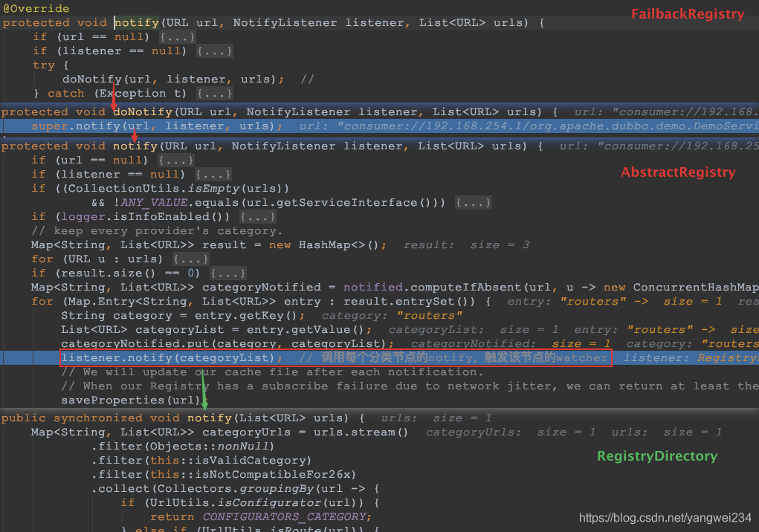Expand folded 'if (logger.isInfoEnabled())' block

[x=257, y=217]
